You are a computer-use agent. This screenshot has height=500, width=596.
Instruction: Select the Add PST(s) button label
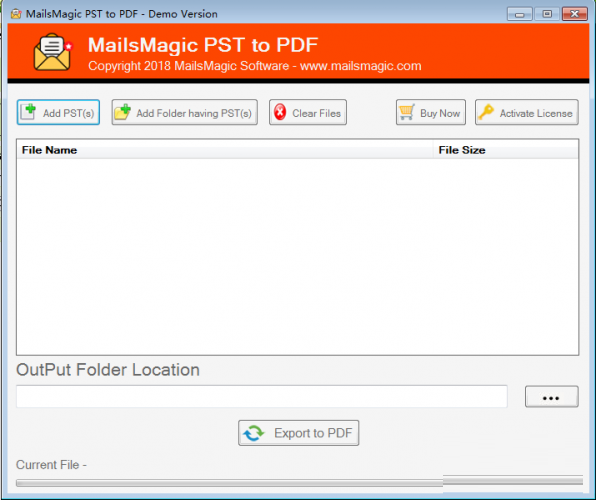tap(68, 113)
